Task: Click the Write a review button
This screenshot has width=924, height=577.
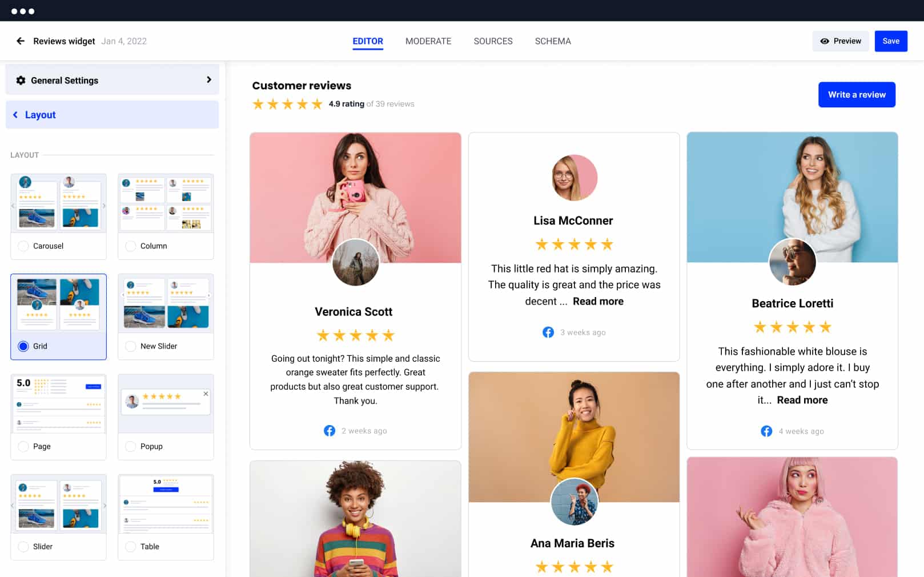Action: click(x=856, y=95)
